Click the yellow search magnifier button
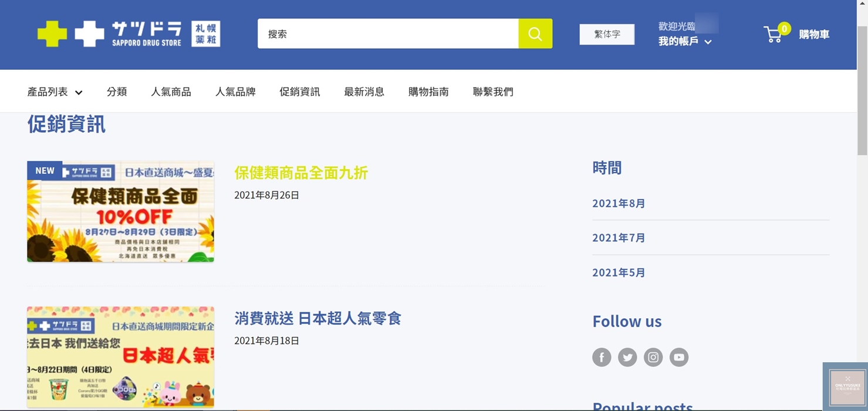Viewport: 868px width, 411px height. 535,33
